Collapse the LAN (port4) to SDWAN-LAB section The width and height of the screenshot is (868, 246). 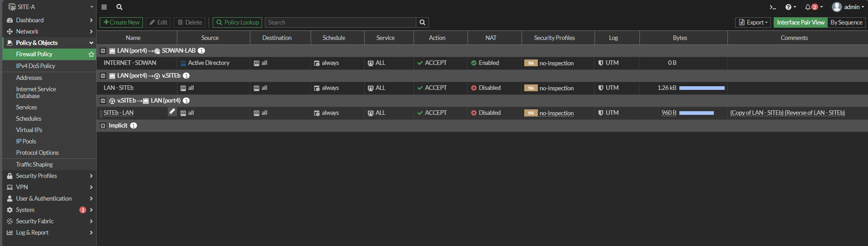[x=103, y=51]
